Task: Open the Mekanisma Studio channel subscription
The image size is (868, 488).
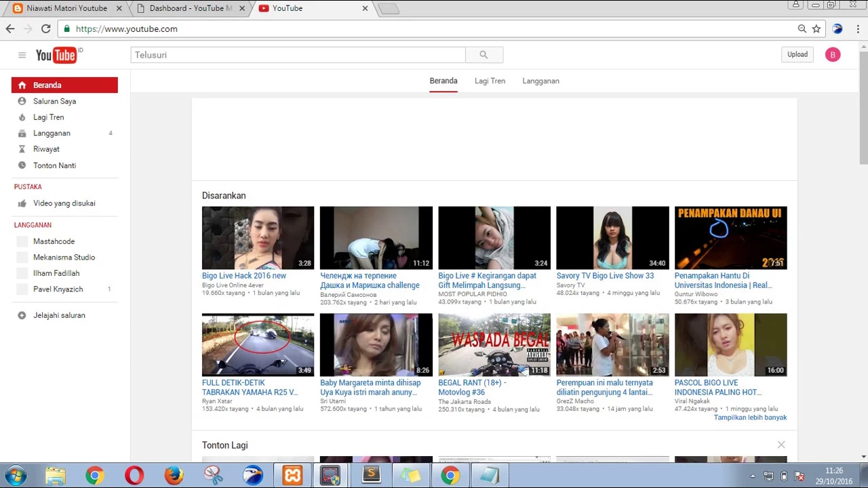Action: (x=64, y=258)
